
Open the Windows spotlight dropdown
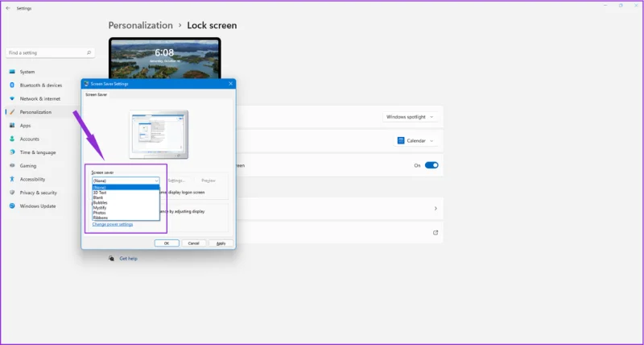click(x=410, y=117)
